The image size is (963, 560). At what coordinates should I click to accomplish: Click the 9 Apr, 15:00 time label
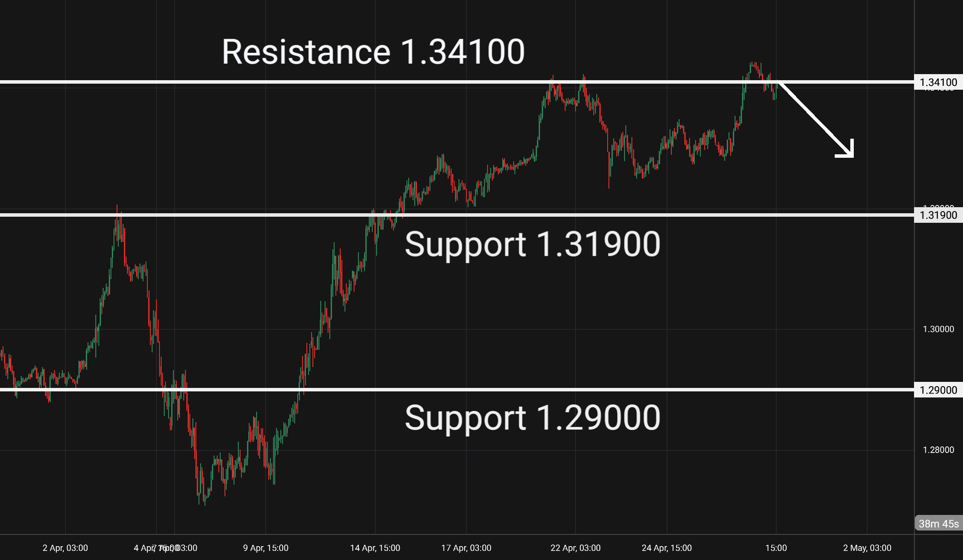click(266, 548)
